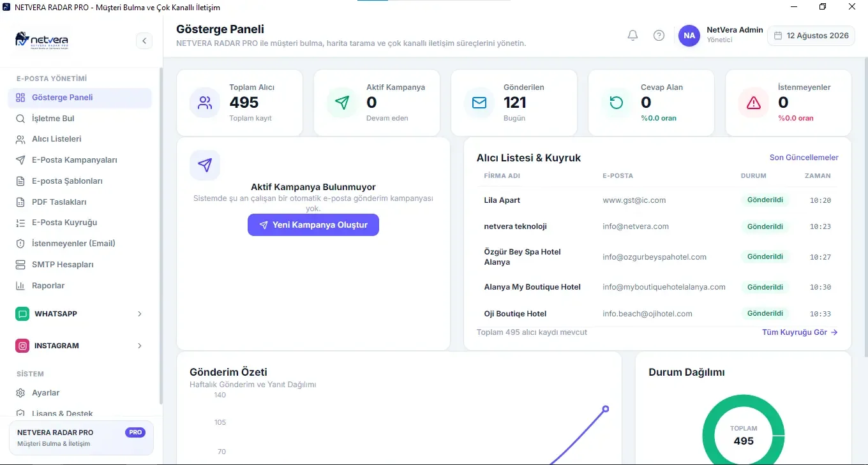
Task: Open the 12 Ağustos 2026 date picker
Action: click(811, 36)
